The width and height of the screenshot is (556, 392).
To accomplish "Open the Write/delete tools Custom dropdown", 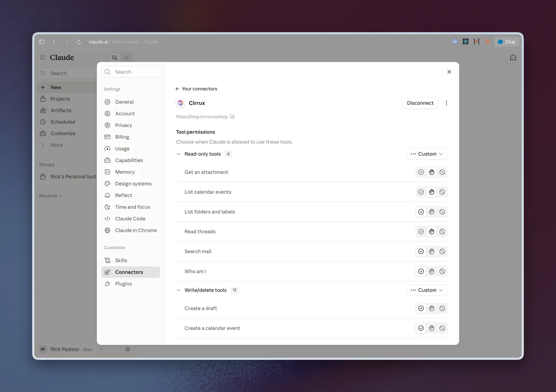I will (427, 290).
